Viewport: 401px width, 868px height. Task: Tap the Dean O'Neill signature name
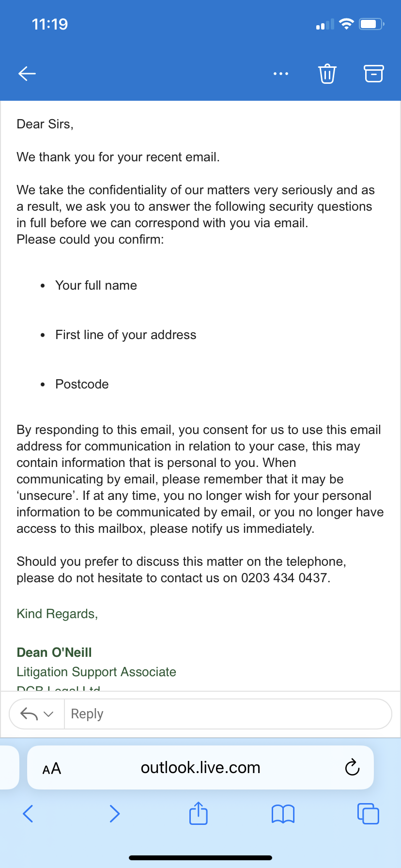point(54,652)
